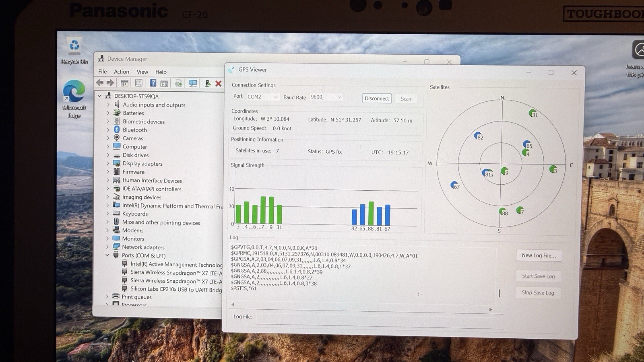Click Longitude value W 3° 10.084
The width and height of the screenshot is (644, 362).
point(275,119)
